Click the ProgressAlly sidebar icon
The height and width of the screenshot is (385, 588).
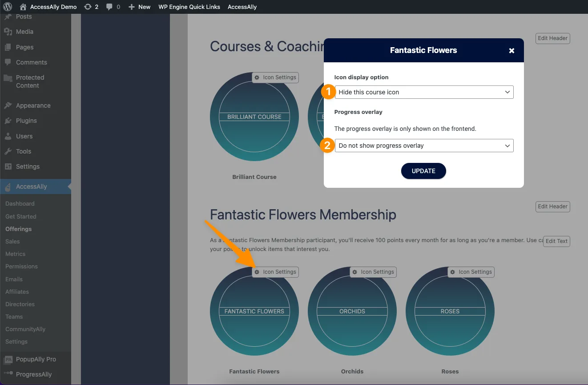(x=8, y=374)
